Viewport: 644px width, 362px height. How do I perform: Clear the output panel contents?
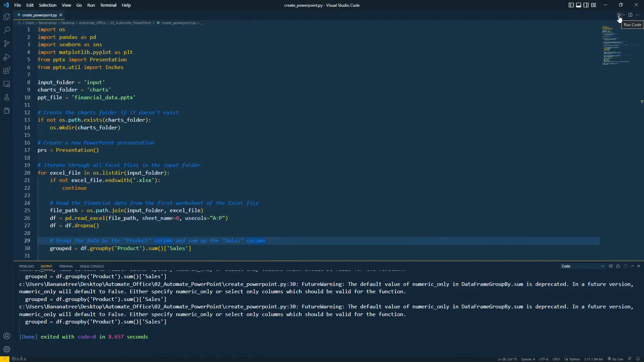(x=610, y=266)
